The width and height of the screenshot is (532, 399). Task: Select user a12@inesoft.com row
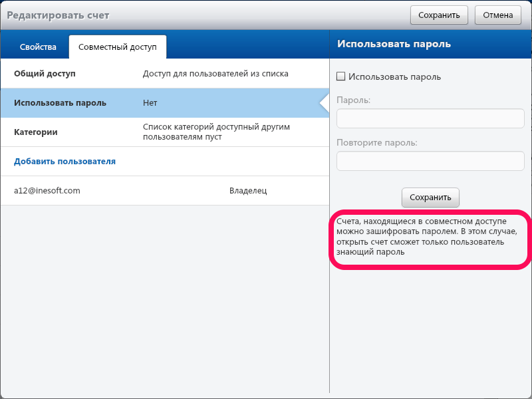[165, 191]
